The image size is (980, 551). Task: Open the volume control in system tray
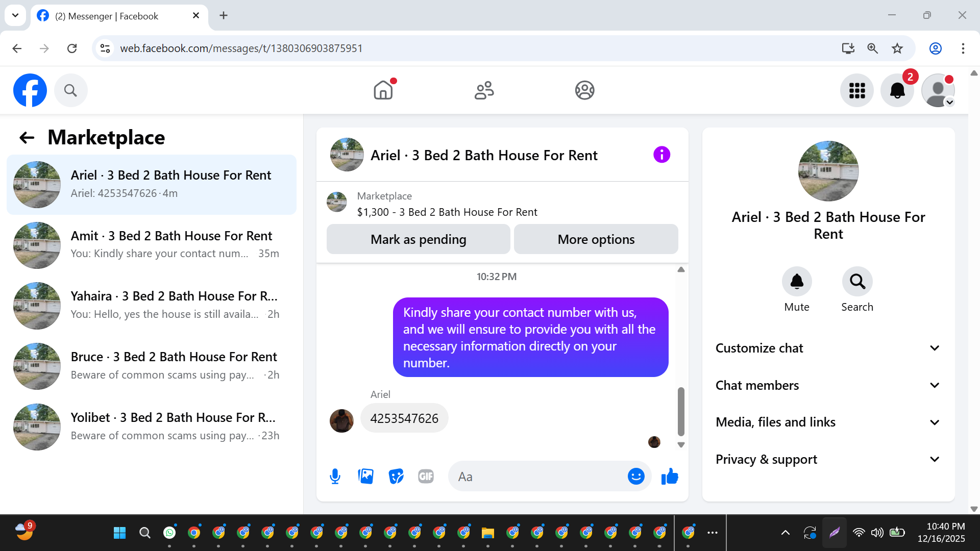[877, 533]
